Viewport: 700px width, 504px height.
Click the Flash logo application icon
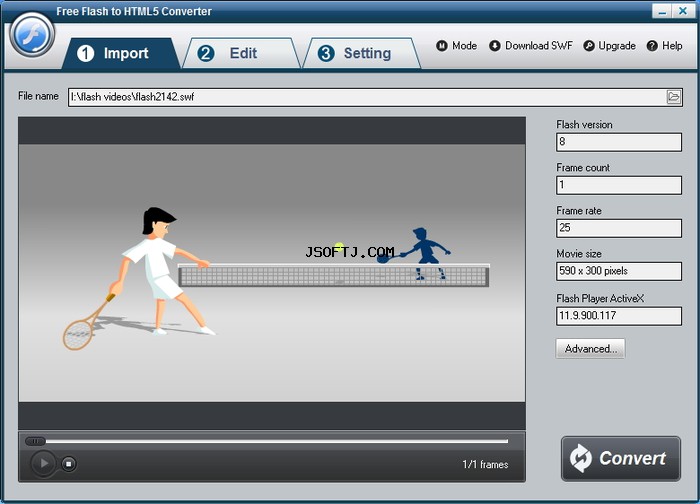(x=32, y=35)
